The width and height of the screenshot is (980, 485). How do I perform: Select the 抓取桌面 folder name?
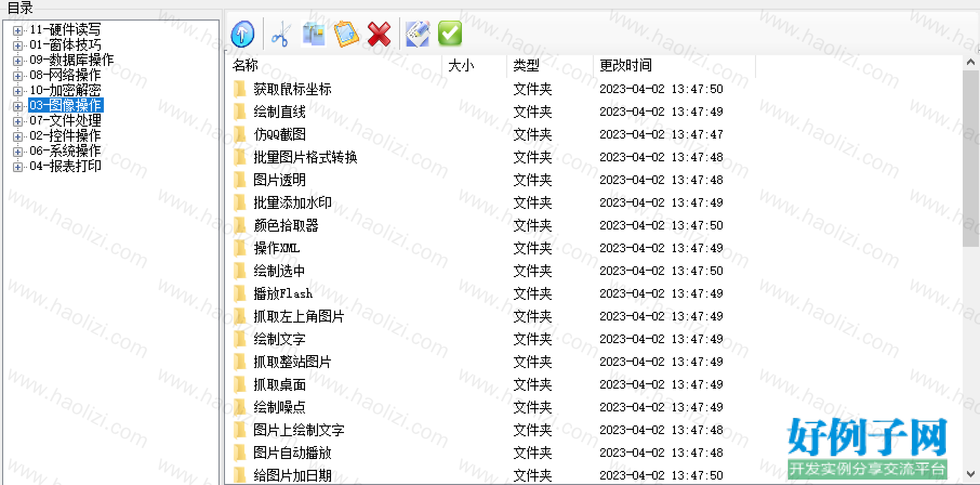click(x=280, y=384)
